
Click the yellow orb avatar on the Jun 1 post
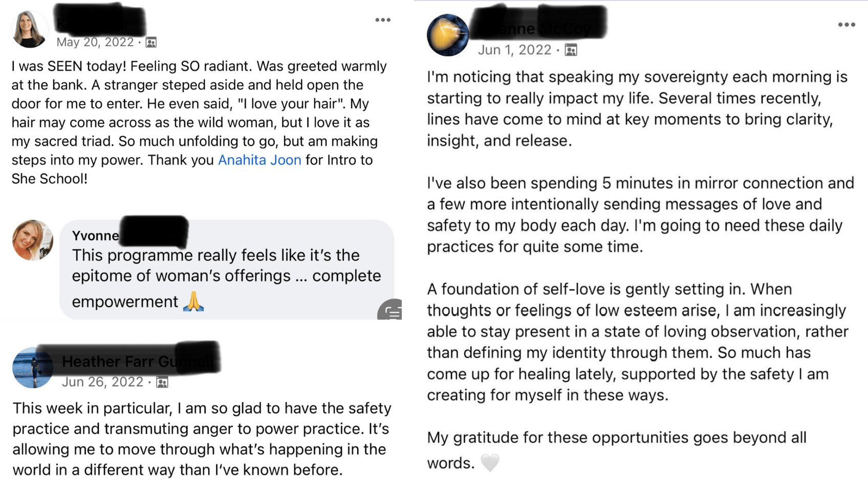point(448,35)
